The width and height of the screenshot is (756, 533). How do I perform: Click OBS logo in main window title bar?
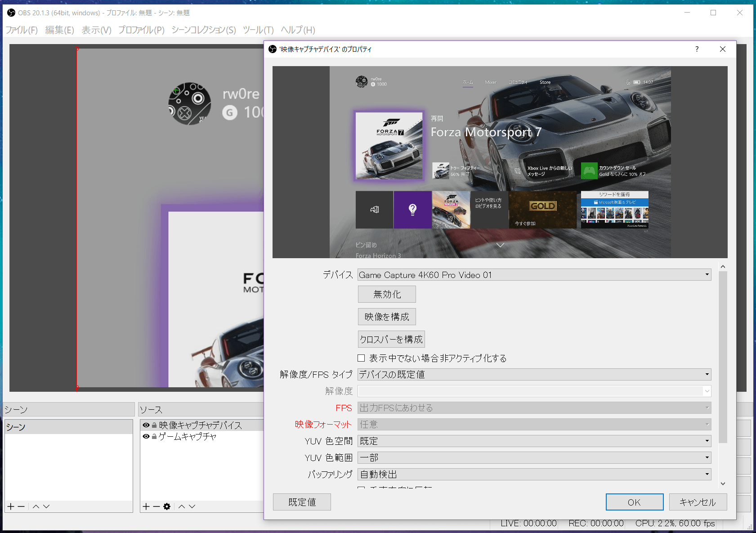tap(11, 13)
